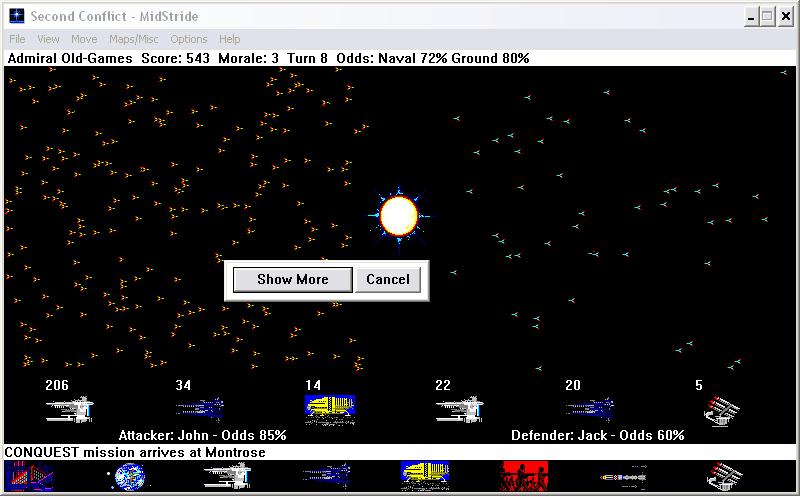Click the missile icon in bottom toolbar
Image resolution: width=800 pixels, height=496 pixels.
click(623, 477)
